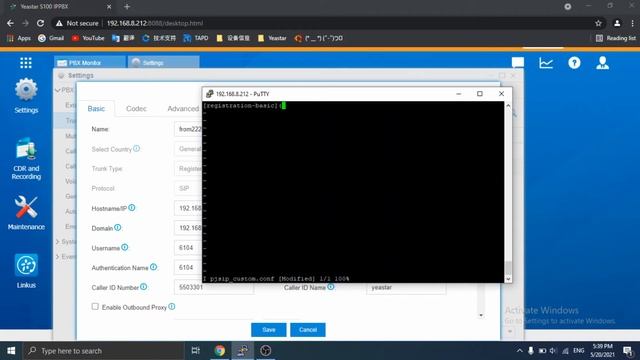This screenshot has width=640, height=360.
Task: Open the user account icon
Action: click(x=602, y=63)
